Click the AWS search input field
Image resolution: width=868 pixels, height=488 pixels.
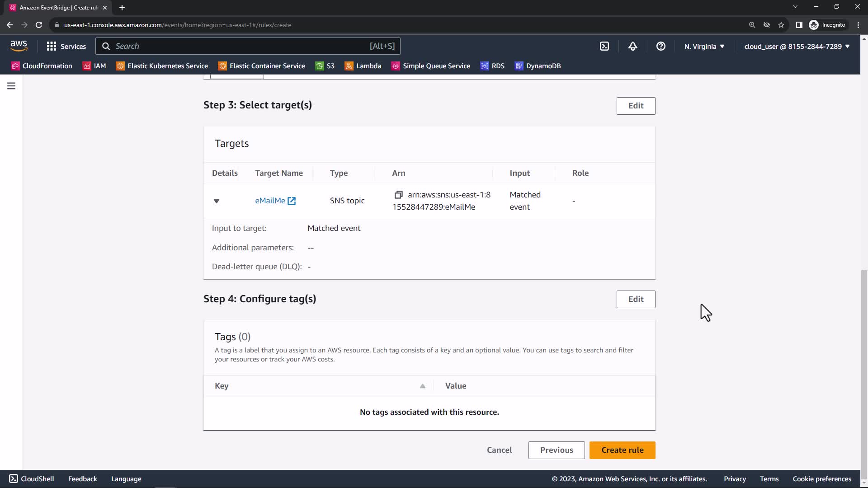(240, 46)
